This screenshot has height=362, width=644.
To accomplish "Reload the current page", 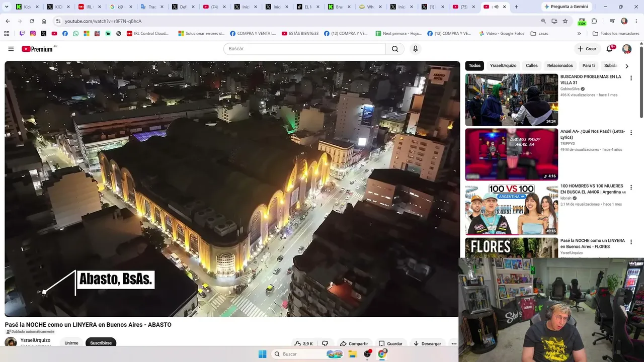I will [32, 21].
